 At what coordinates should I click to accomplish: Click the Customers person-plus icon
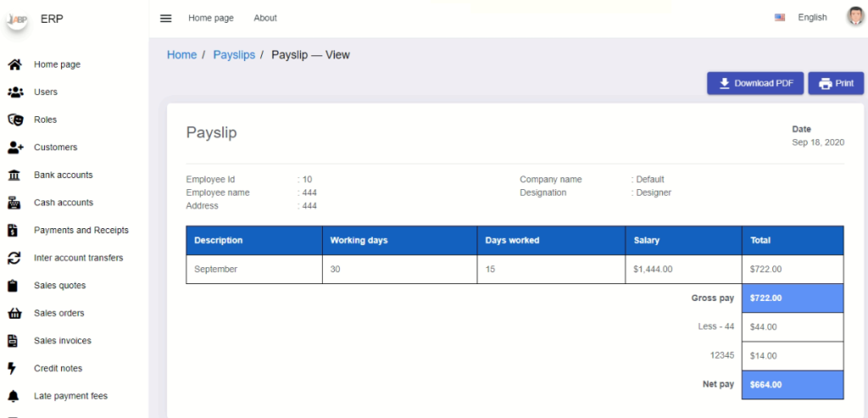15,148
